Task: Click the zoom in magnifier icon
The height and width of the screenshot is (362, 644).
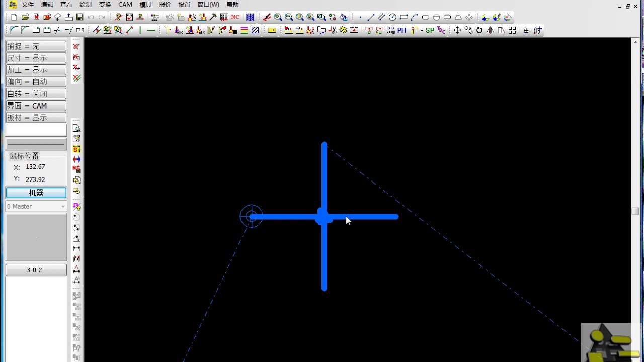Action: [278, 17]
